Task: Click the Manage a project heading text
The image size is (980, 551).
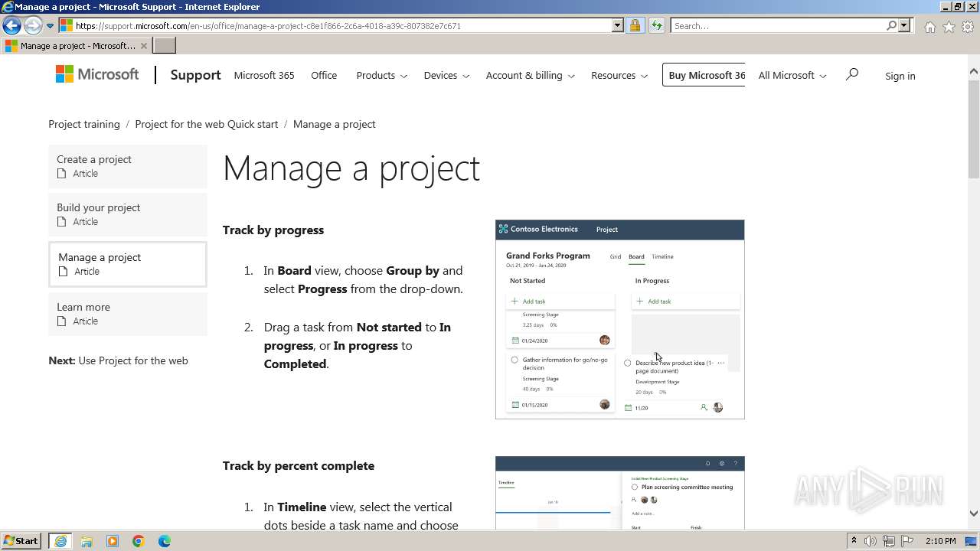Action: click(x=351, y=168)
